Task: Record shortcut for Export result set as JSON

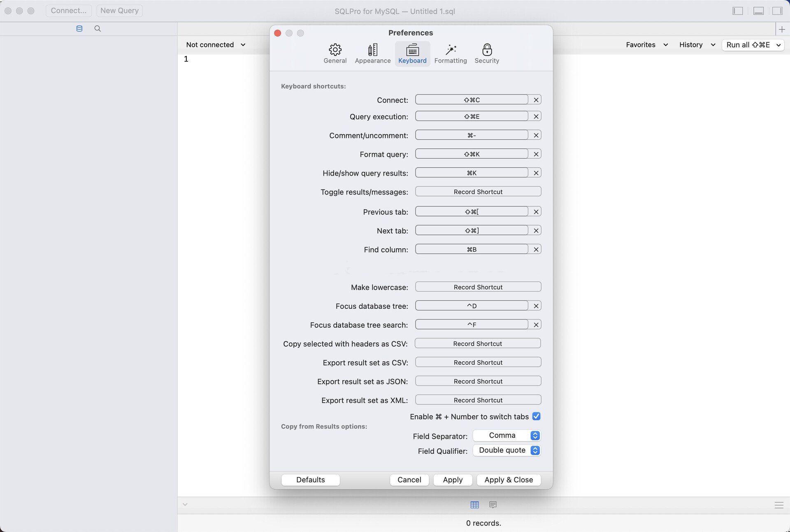Action: pos(478,382)
